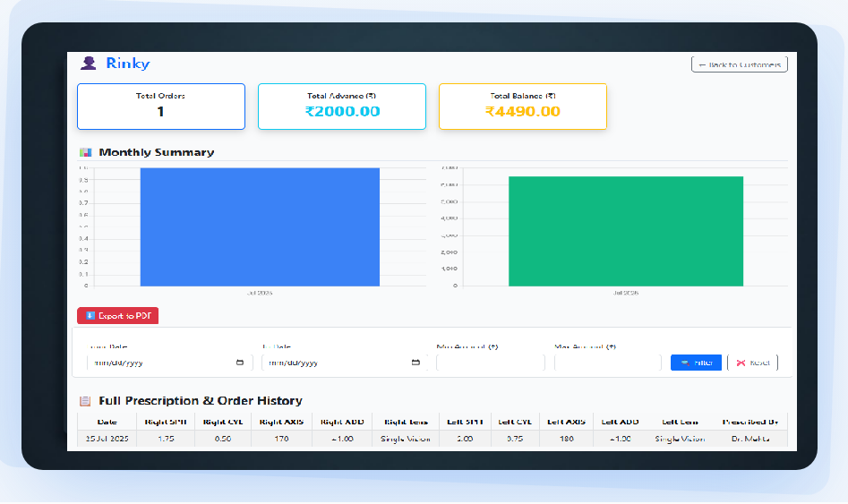
Task: Select the Total Balance summary card
Action: [523, 107]
